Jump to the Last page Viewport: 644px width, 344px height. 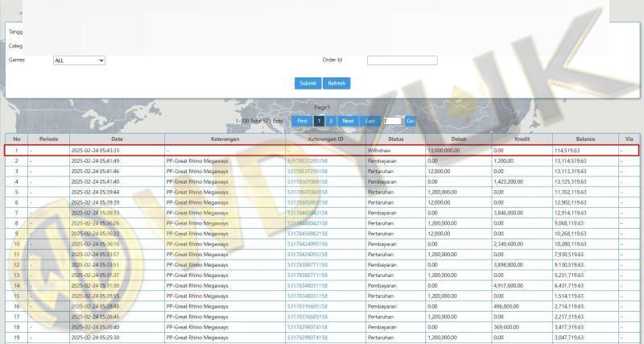click(370, 121)
